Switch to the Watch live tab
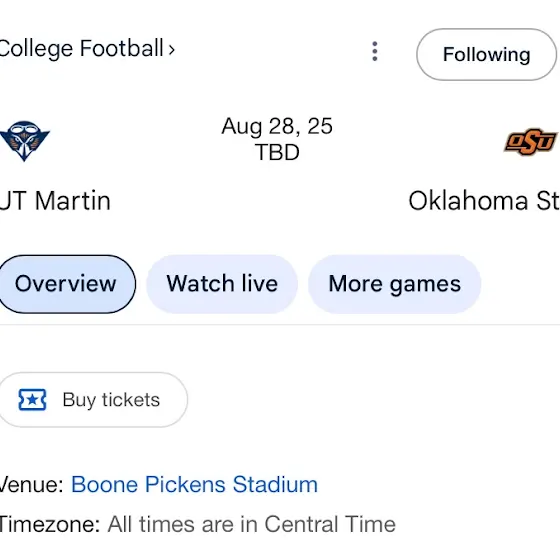Viewport: 560px width, 560px height. [x=222, y=284]
